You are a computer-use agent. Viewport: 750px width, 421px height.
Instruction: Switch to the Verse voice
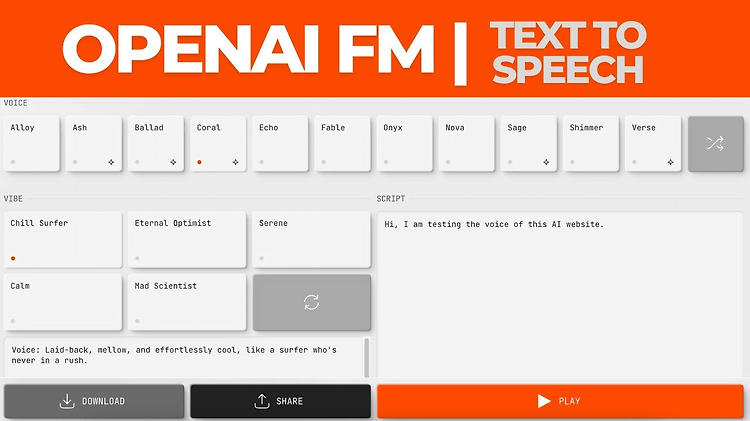pyautogui.click(x=653, y=144)
